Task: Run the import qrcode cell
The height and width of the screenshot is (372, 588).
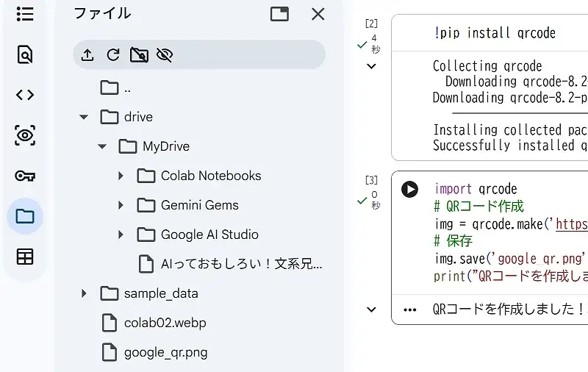Action: click(409, 189)
